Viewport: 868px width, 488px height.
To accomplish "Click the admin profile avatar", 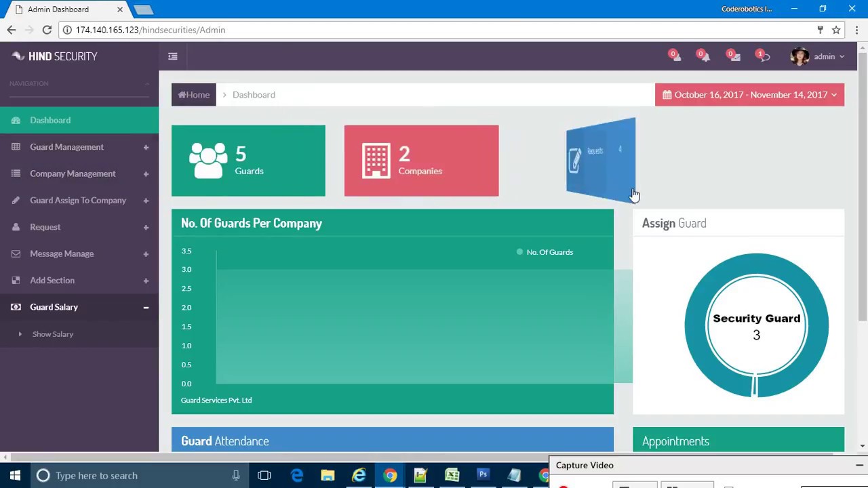I will [800, 56].
